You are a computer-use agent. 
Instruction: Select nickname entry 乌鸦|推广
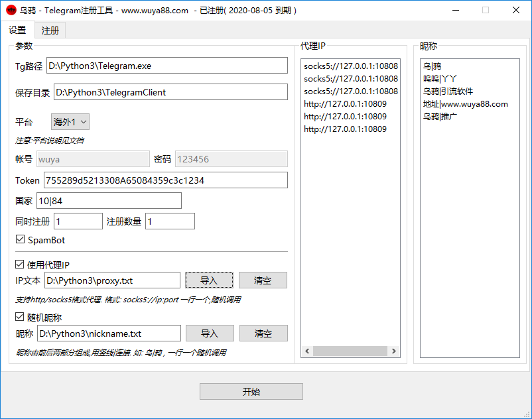point(440,116)
